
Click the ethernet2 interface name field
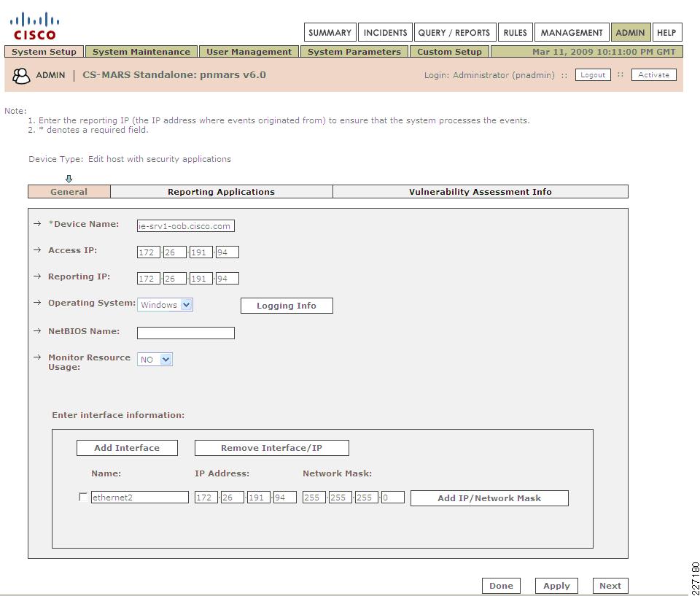click(140, 498)
